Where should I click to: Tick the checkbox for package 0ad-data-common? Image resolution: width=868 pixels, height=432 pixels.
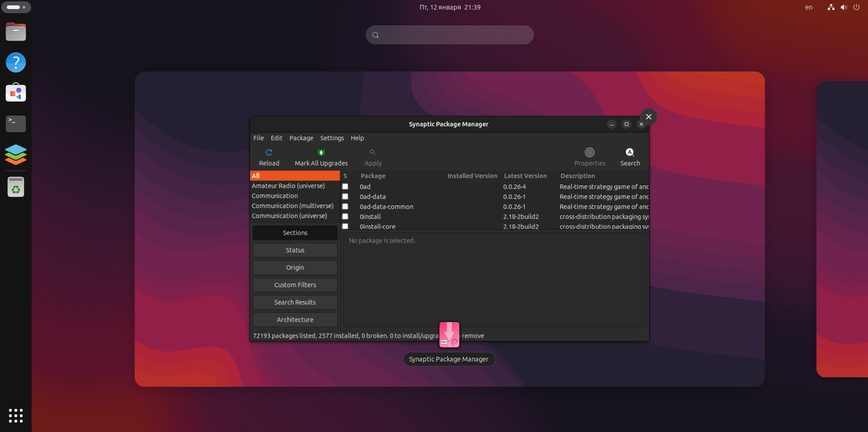[x=345, y=206]
